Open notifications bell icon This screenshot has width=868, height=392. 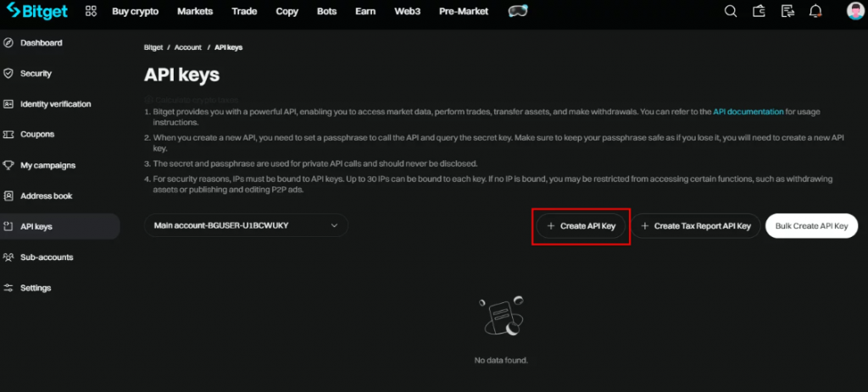tap(815, 12)
